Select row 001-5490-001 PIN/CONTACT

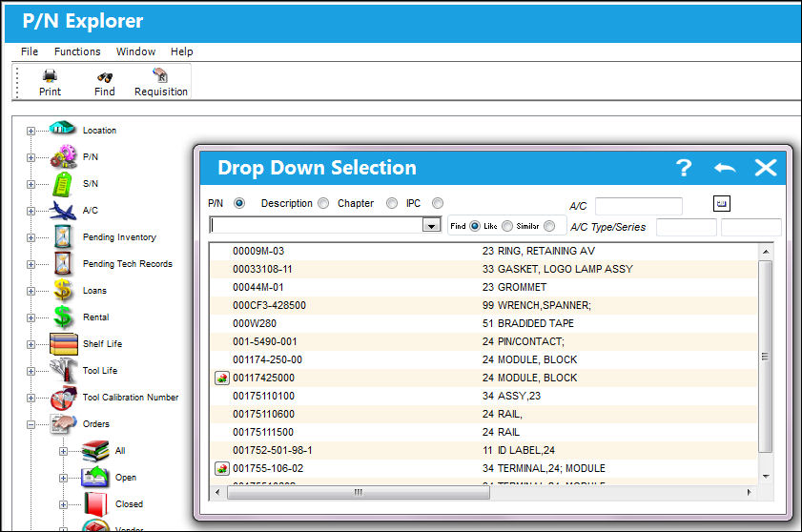(x=483, y=341)
